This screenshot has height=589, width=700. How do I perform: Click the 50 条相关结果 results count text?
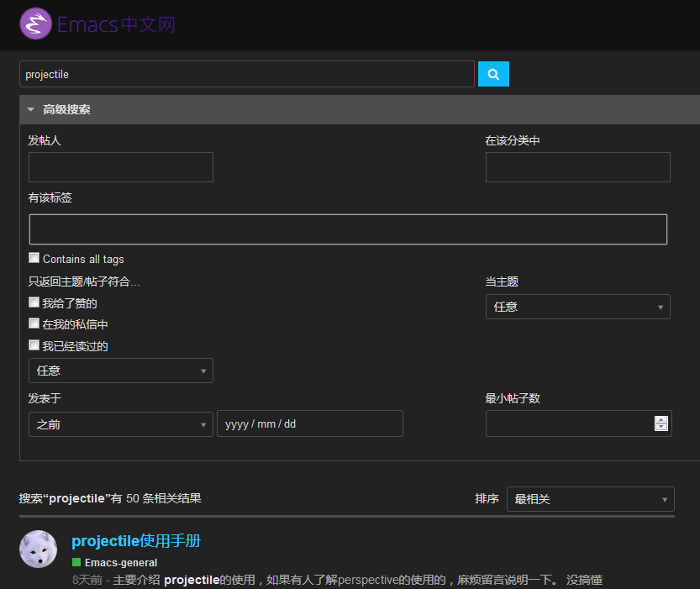[163, 498]
